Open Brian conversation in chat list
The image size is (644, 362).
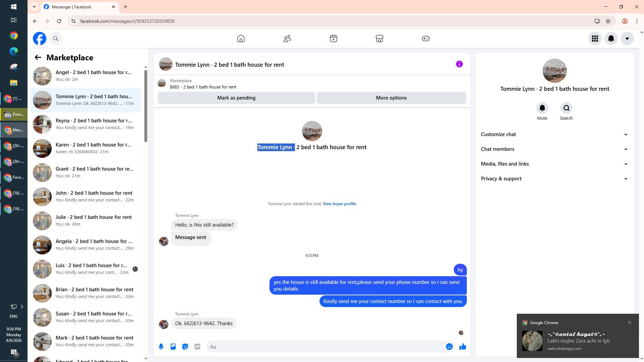pos(86,293)
